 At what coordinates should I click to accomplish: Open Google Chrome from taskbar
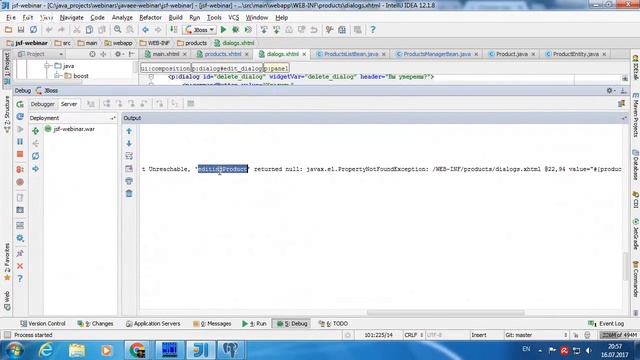coord(138,350)
